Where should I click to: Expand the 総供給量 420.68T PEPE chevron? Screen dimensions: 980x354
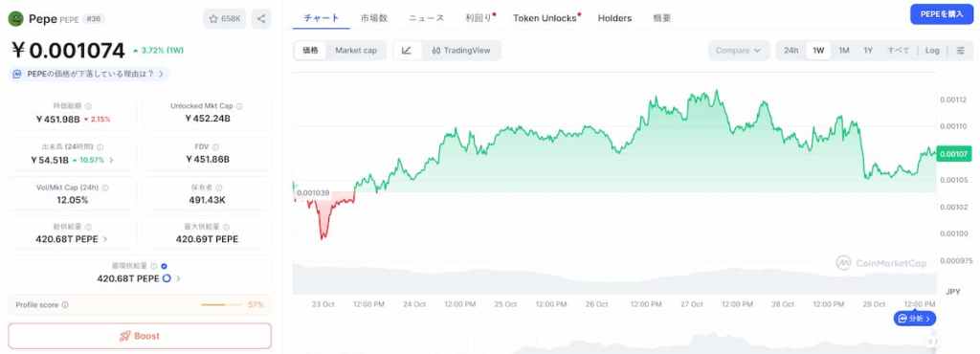pyautogui.click(x=104, y=239)
